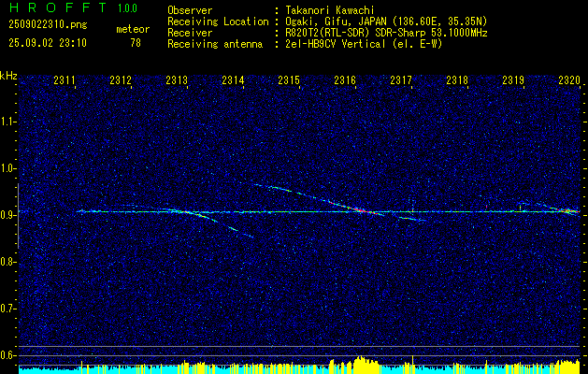Click the version number 1.0.0
The height and width of the screenshot is (374, 588).
pyautogui.click(x=127, y=8)
